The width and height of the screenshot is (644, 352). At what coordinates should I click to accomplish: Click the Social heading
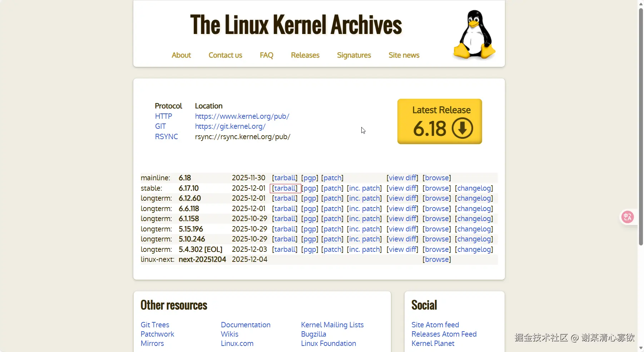[x=424, y=305]
